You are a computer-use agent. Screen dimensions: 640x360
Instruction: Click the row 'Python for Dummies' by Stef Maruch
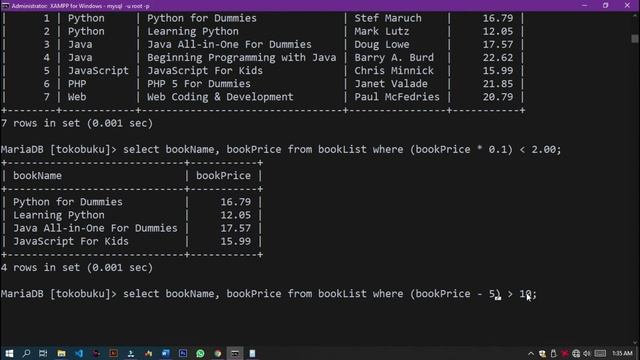click(x=262, y=18)
